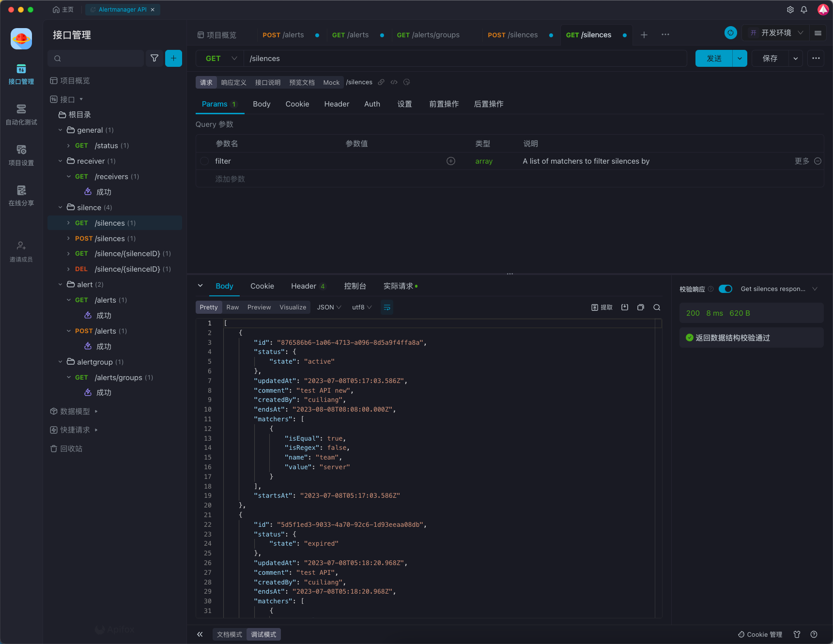Enable the filter query parameter checkbox
Image resolution: width=833 pixels, height=644 pixels.
tap(204, 161)
